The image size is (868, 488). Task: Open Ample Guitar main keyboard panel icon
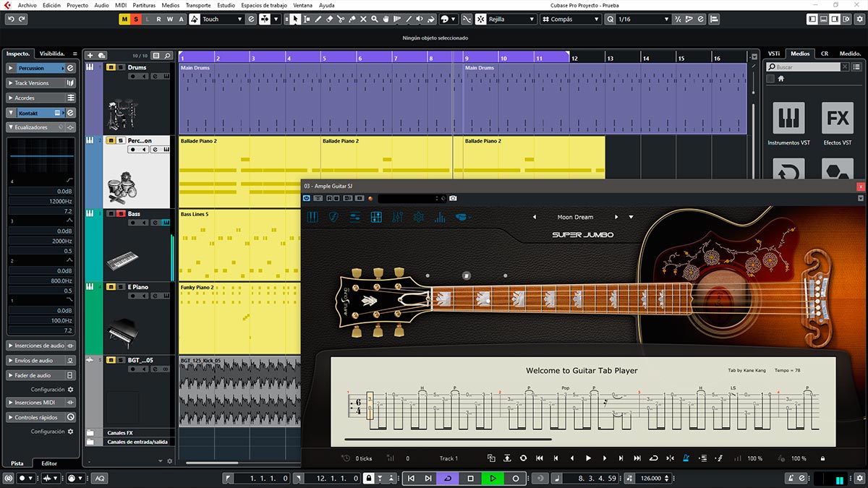point(313,217)
